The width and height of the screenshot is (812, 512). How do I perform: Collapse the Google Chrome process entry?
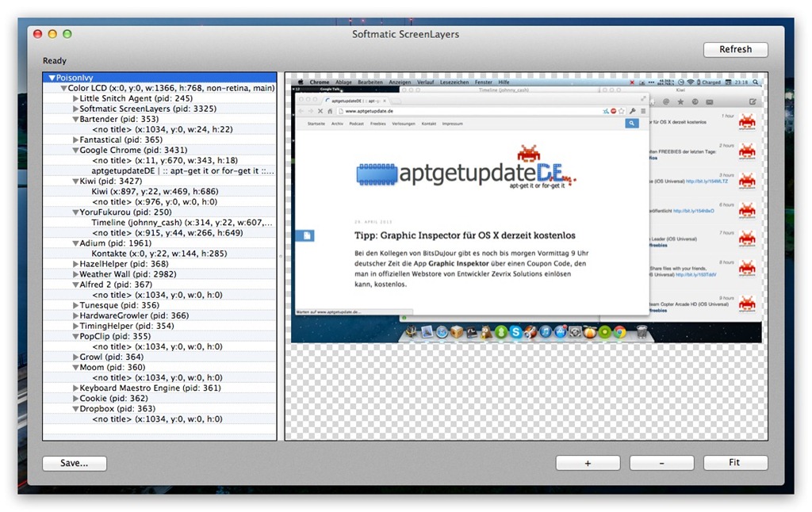(75, 150)
